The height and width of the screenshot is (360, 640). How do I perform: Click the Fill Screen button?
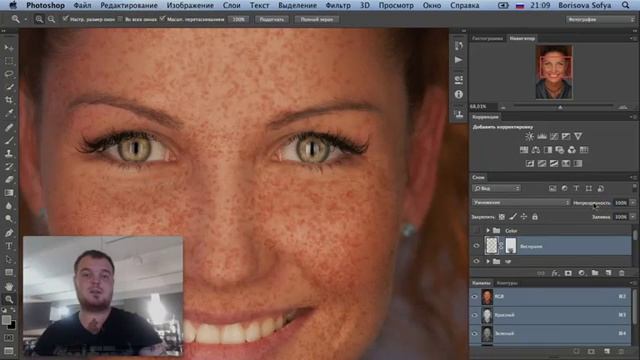point(317,19)
